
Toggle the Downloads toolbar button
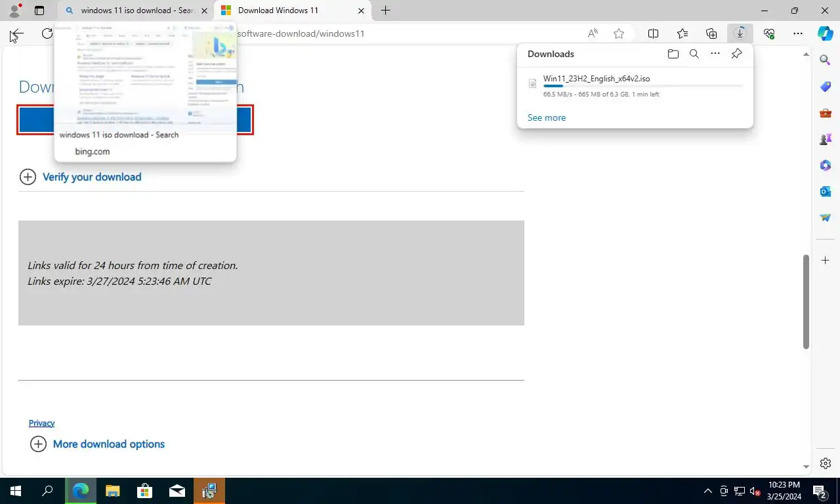(740, 33)
